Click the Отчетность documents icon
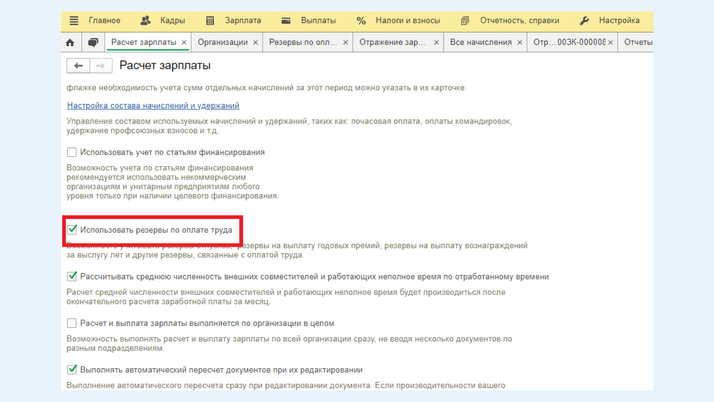This screenshot has width=714, height=402. tap(465, 20)
